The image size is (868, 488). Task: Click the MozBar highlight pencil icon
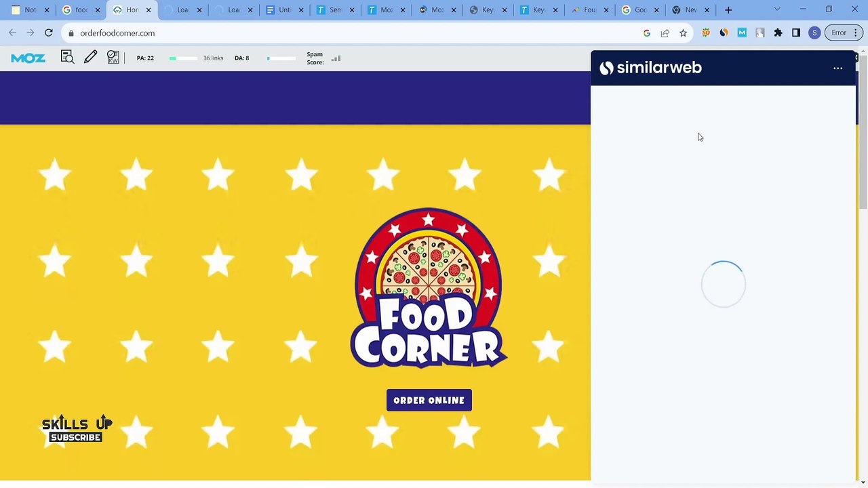pos(90,58)
